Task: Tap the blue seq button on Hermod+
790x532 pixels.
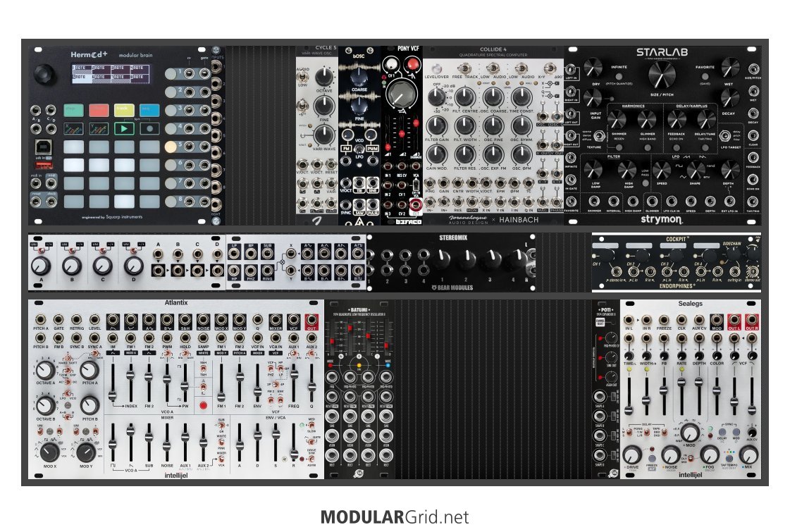Action: pos(149,110)
